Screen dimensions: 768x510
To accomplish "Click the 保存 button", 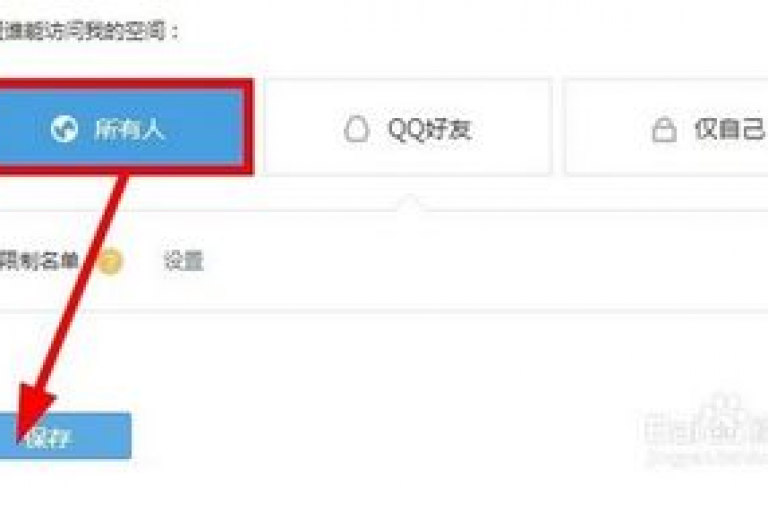I will pyautogui.click(x=65, y=436).
